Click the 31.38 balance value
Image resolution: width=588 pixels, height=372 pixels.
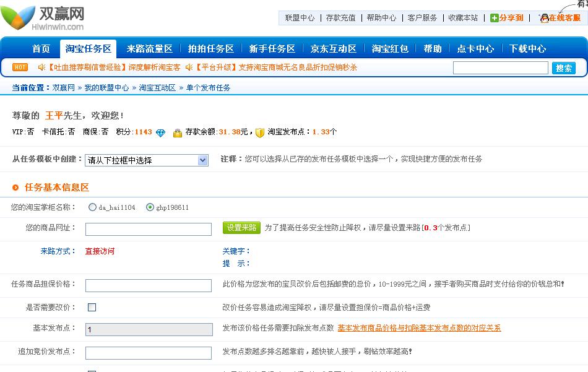click(x=230, y=132)
